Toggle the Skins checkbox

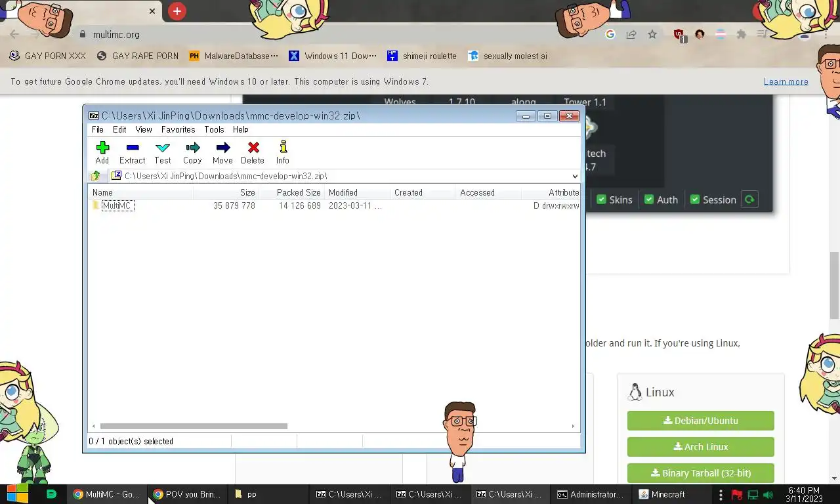pyautogui.click(x=601, y=199)
